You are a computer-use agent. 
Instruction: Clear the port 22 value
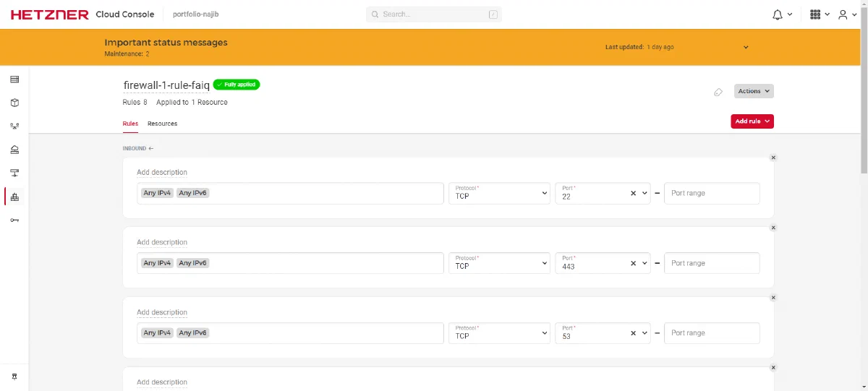point(634,193)
